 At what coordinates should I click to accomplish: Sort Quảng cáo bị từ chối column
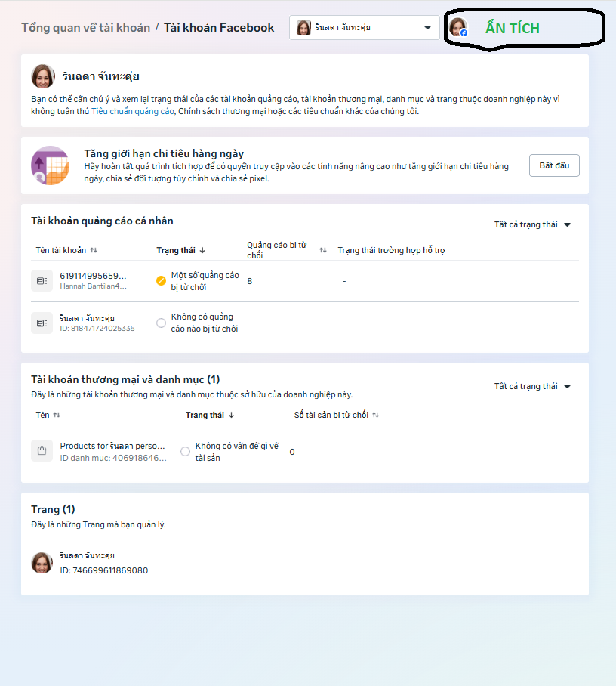(x=323, y=250)
